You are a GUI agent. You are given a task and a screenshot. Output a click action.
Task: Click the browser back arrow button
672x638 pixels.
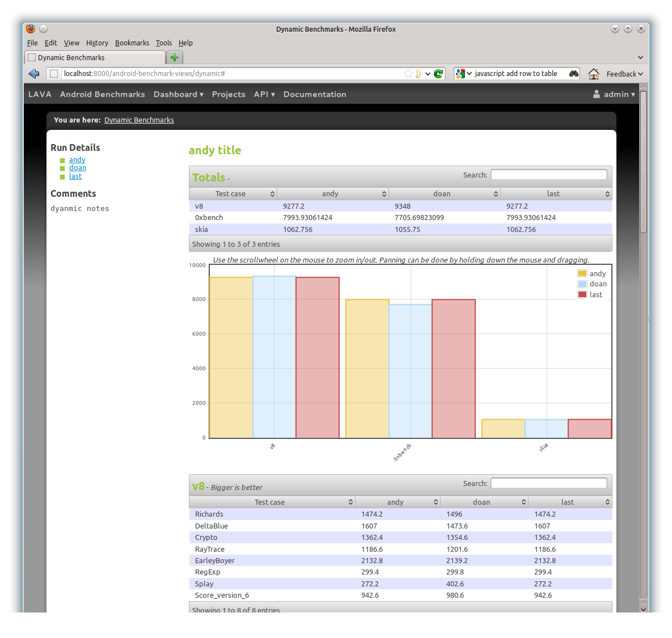34,74
